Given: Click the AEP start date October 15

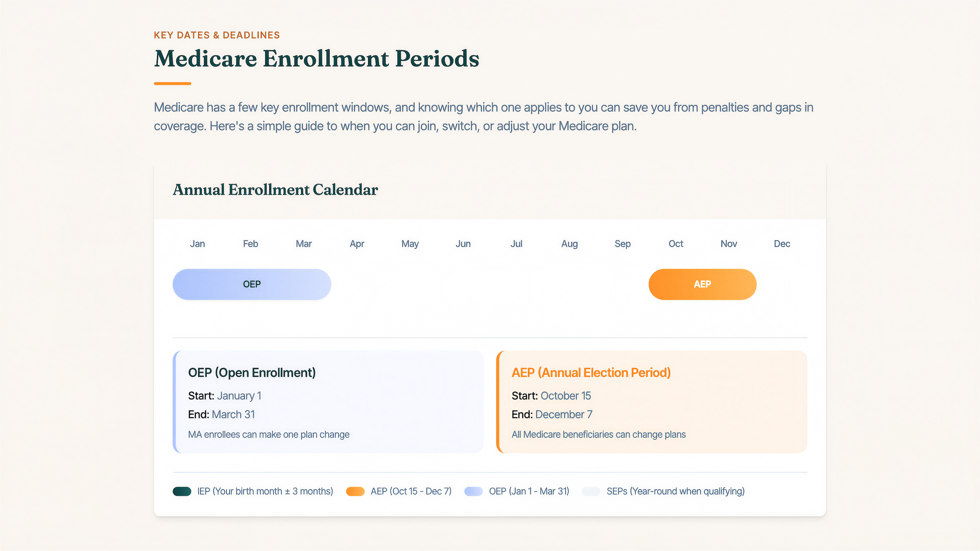Looking at the screenshot, I should (x=565, y=396).
